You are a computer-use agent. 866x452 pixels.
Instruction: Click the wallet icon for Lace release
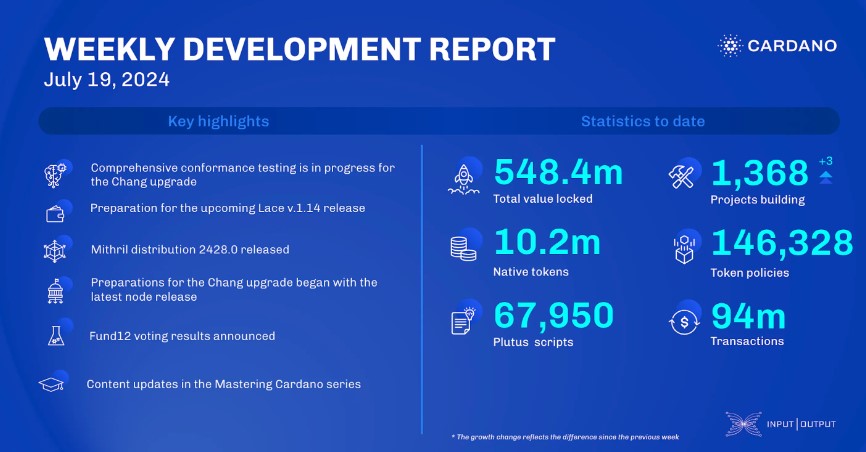55,211
